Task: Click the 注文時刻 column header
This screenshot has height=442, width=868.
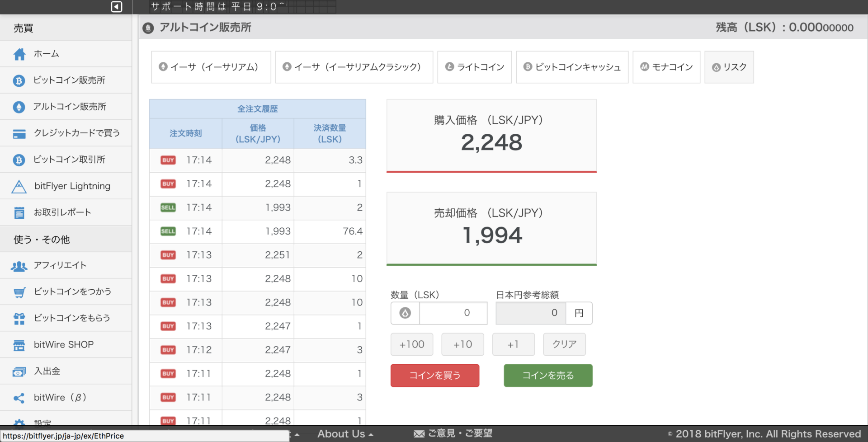Action: [x=186, y=133]
